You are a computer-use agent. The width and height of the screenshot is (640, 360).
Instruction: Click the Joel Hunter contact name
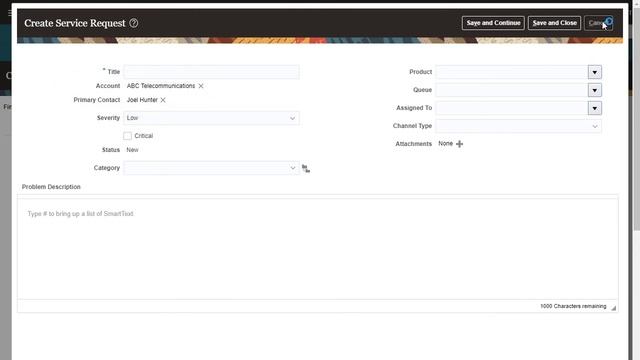142,100
